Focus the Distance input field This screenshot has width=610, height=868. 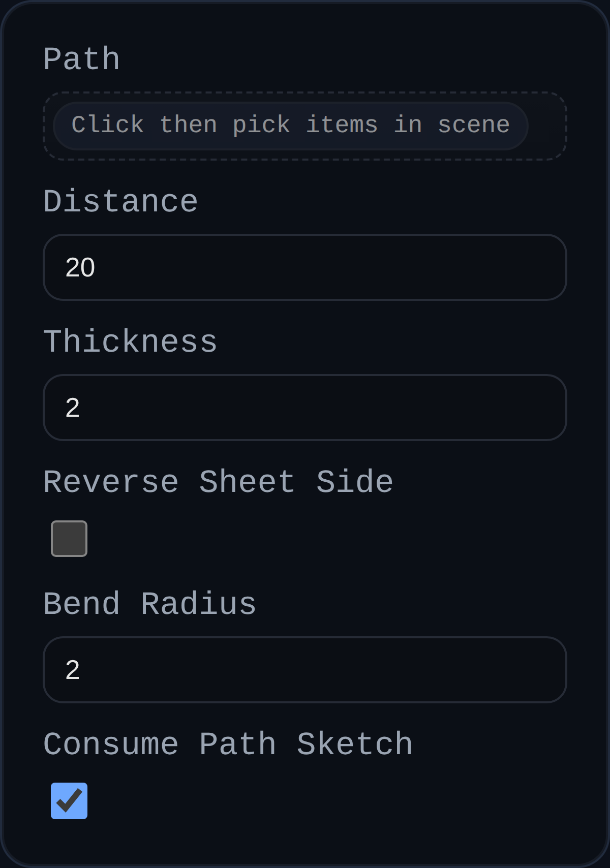305,267
